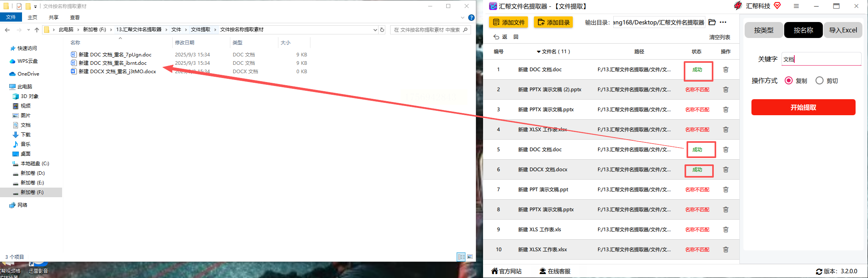This screenshot has height=278, width=868.
Task: Open the 查看 ribbon tab
Action: click(x=75, y=17)
